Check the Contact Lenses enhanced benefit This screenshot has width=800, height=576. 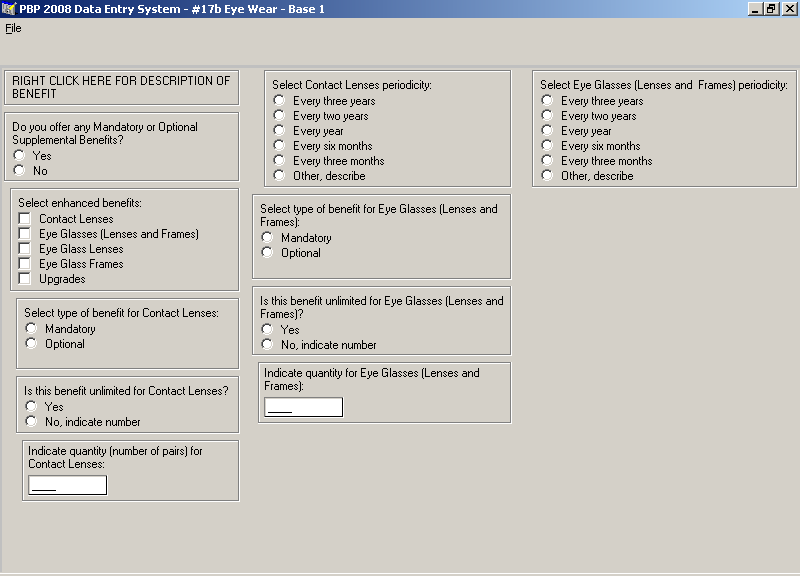click(x=24, y=218)
